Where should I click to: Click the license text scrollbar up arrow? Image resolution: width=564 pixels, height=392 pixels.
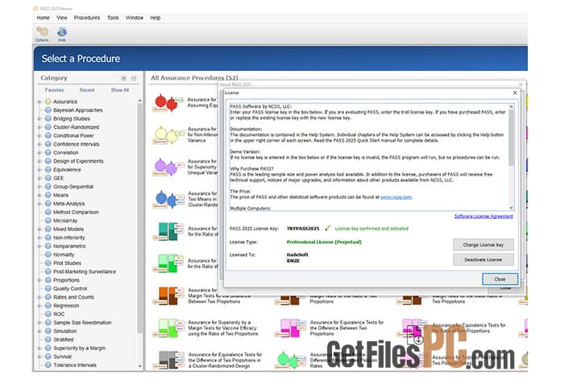(511, 107)
